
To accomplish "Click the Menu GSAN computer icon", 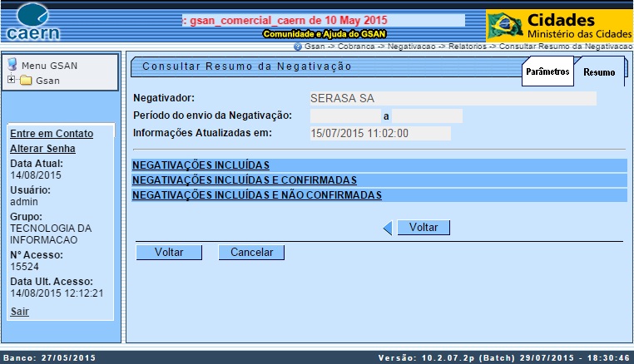I will [x=12, y=65].
